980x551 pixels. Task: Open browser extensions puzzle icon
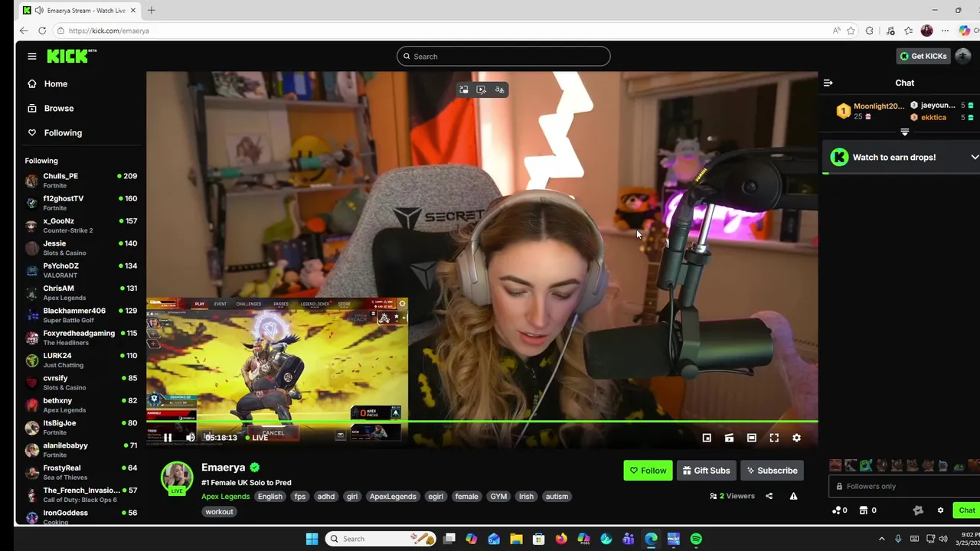point(869,31)
